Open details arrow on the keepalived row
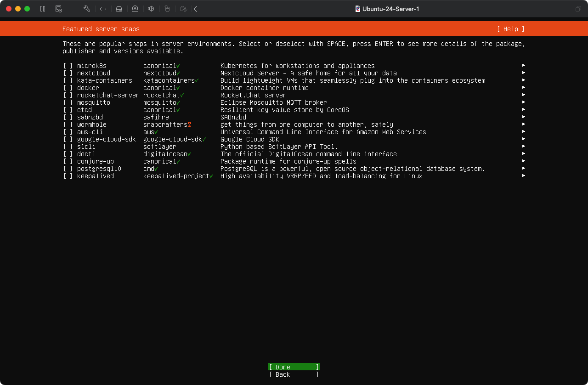The width and height of the screenshot is (588, 385). click(524, 176)
